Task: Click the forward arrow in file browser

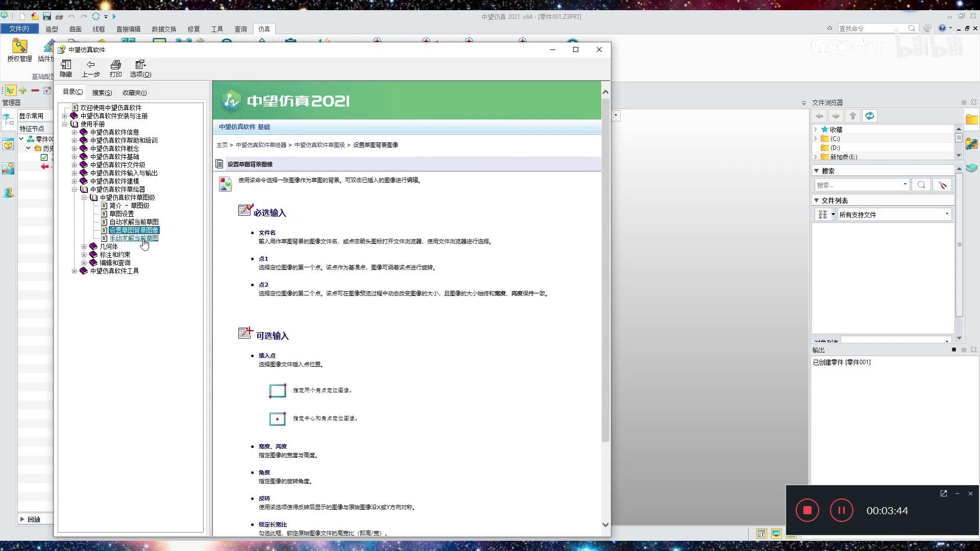Action: coord(836,116)
